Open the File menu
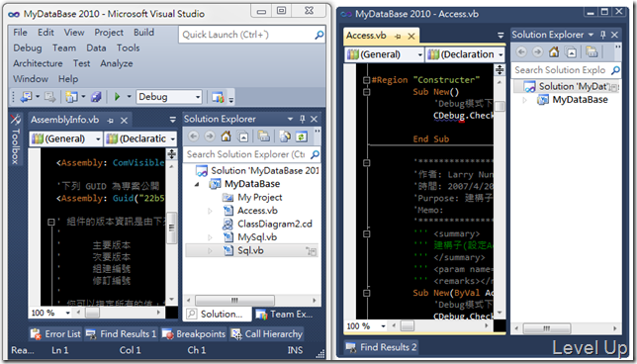Screen dimensions: 637x364 [x=20, y=33]
